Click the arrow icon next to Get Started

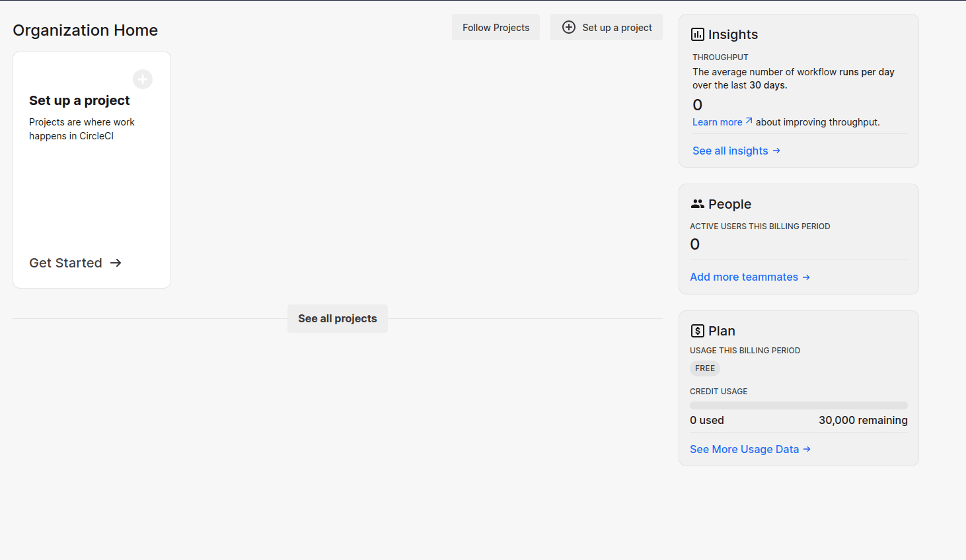click(116, 263)
